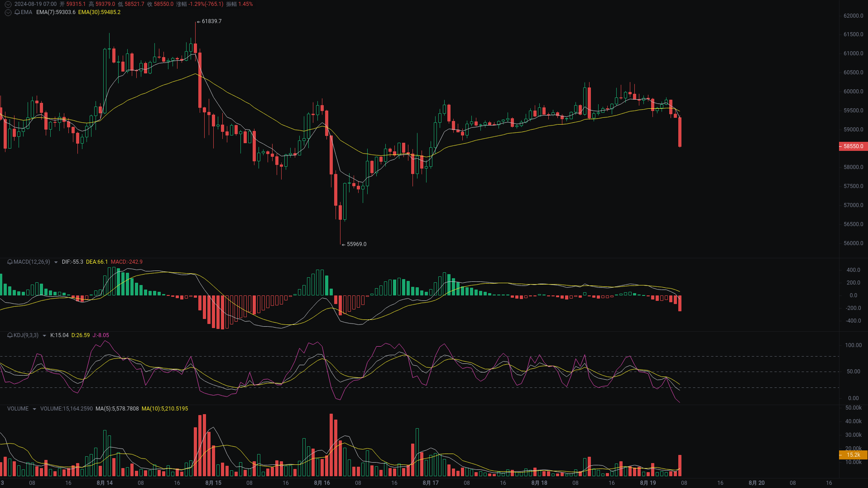Screen dimensions: 868x488
Task: Click the MA(5):5,578.7808 volume readout
Action: [x=117, y=409]
